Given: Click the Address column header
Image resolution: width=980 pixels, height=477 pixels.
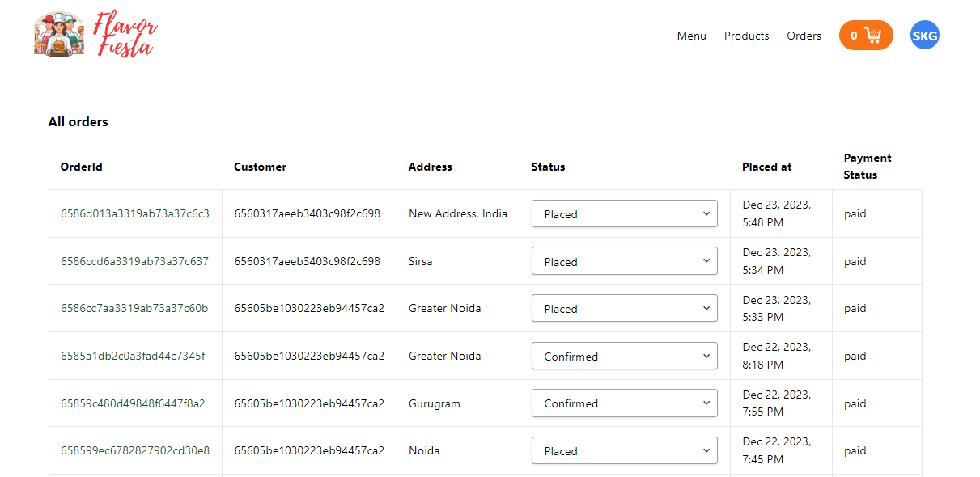Looking at the screenshot, I should [430, 167].
